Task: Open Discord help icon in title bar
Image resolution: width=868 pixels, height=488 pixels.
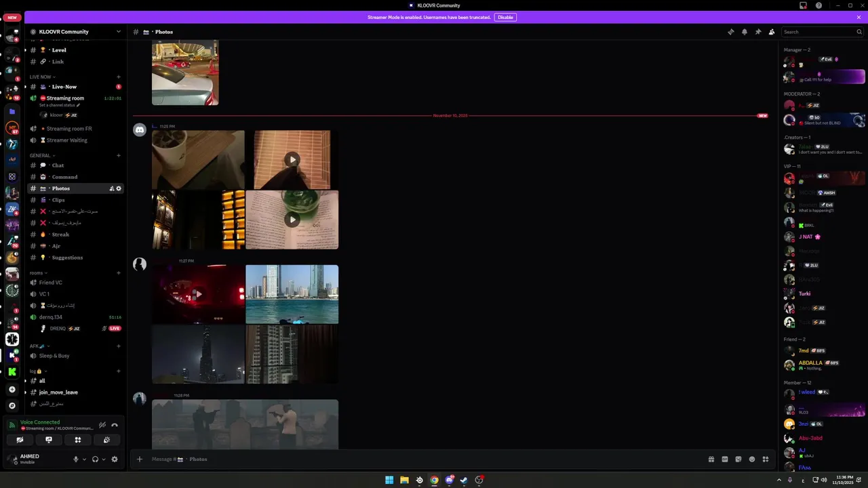Action: tap(818, 5)
